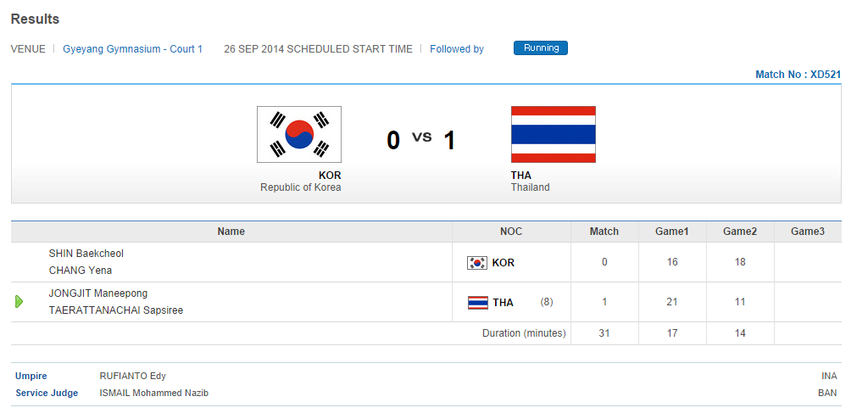Click the Game1 column header
Viewport: 868px width, 419px height.
672,232
